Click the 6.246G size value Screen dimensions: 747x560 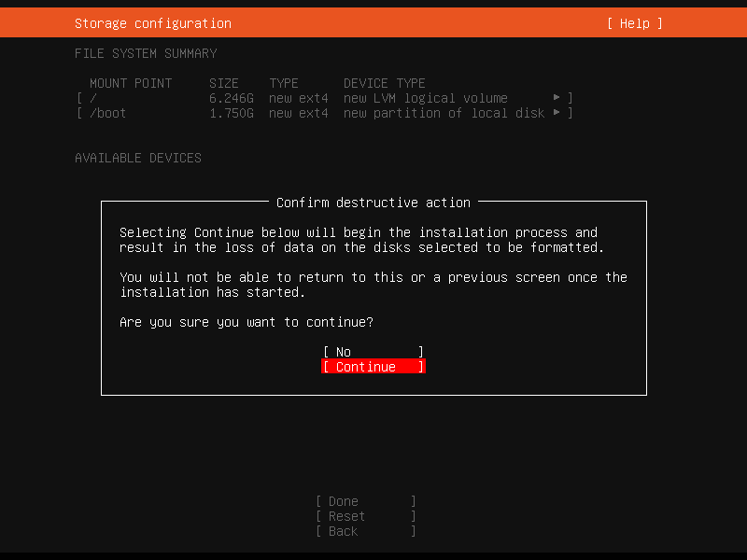coord(232,98)
